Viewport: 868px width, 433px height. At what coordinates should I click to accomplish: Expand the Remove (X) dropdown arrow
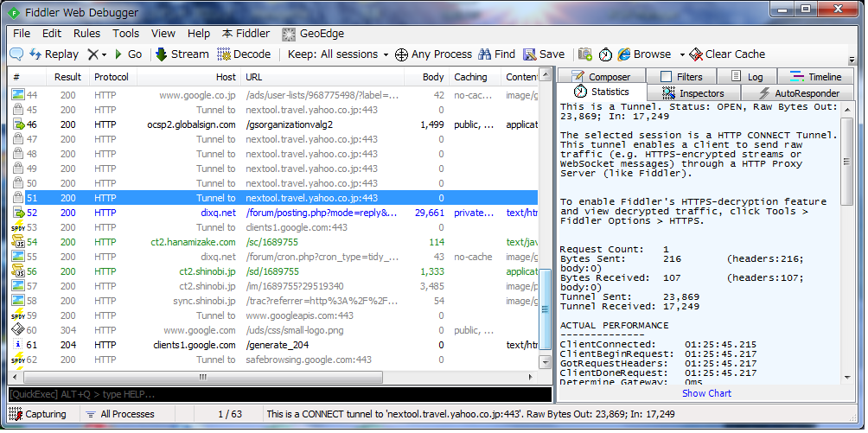[x=105, y=54]
